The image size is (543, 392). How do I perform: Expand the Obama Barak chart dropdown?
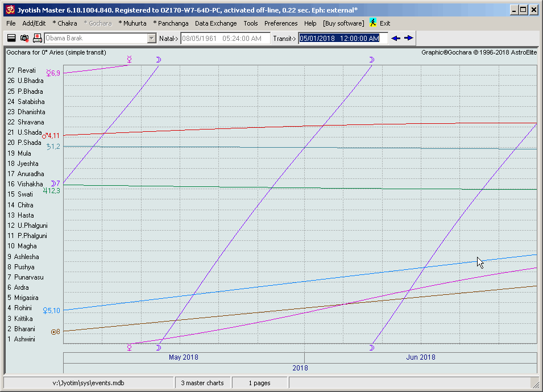coord(151,38)
